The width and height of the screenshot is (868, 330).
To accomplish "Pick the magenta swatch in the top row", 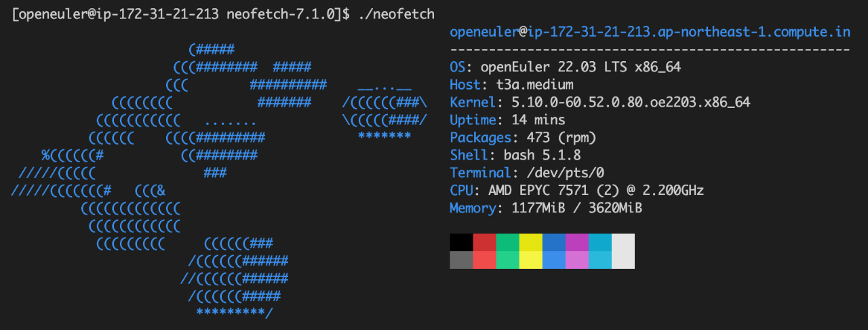I will (x=576, y=242).
